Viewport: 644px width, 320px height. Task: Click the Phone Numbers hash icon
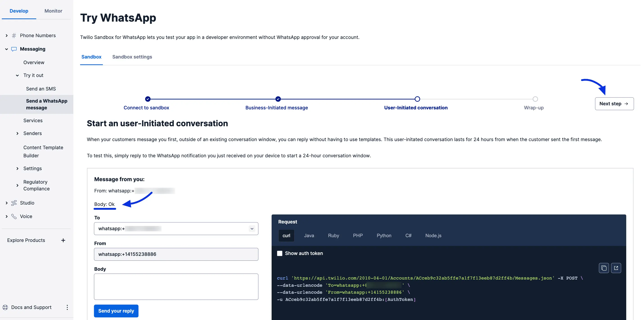click(14, 36)
